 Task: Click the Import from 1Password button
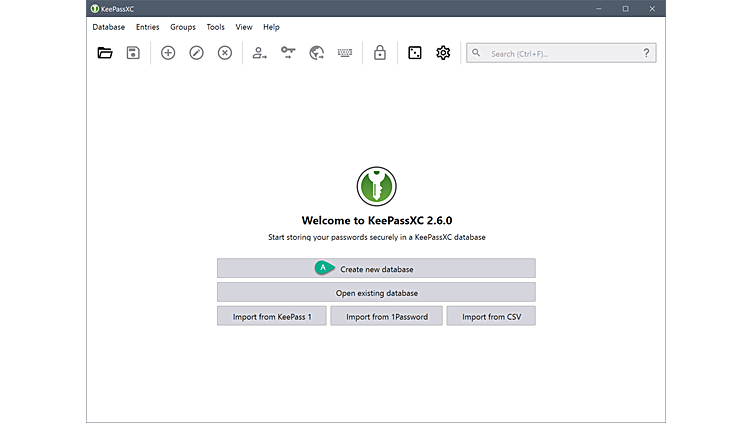click(x=386, y=317)
